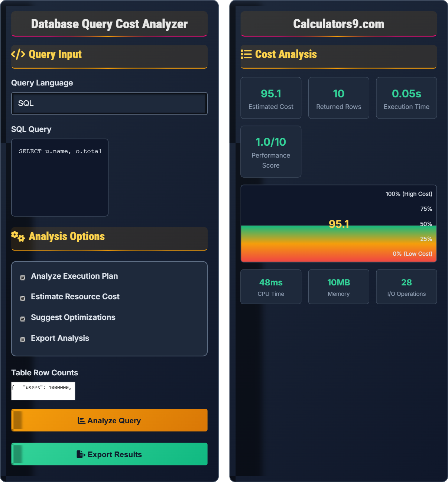448x482 pixels.
Task: Click the Calculators9.com heading
Action: pyautogui.click(x=338, y=24)
